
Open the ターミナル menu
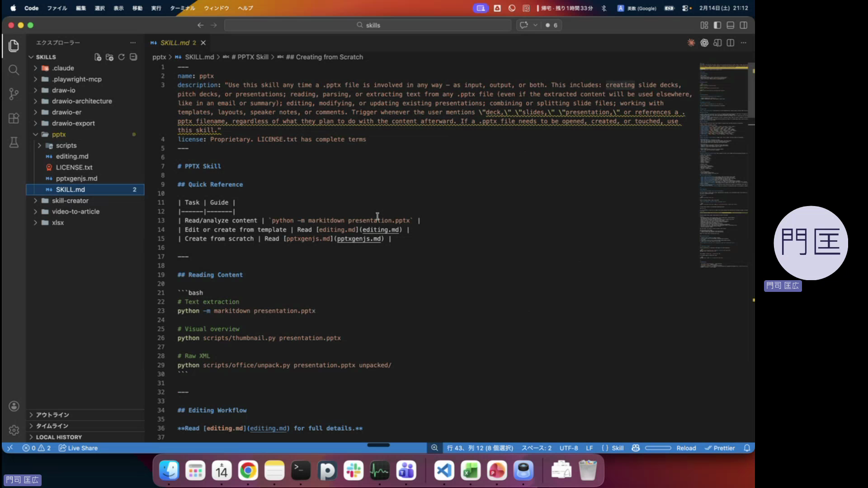click(x=182, y=8)
